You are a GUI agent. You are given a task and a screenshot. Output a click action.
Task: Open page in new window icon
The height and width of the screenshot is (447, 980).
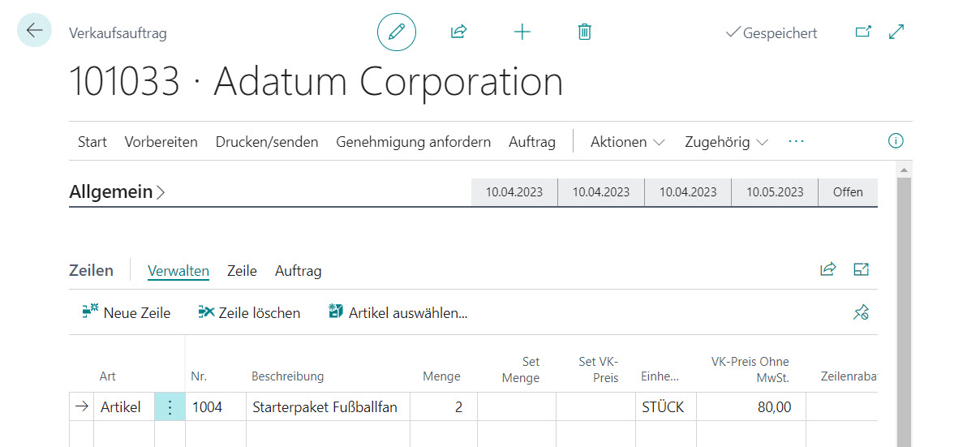point(863,32)
